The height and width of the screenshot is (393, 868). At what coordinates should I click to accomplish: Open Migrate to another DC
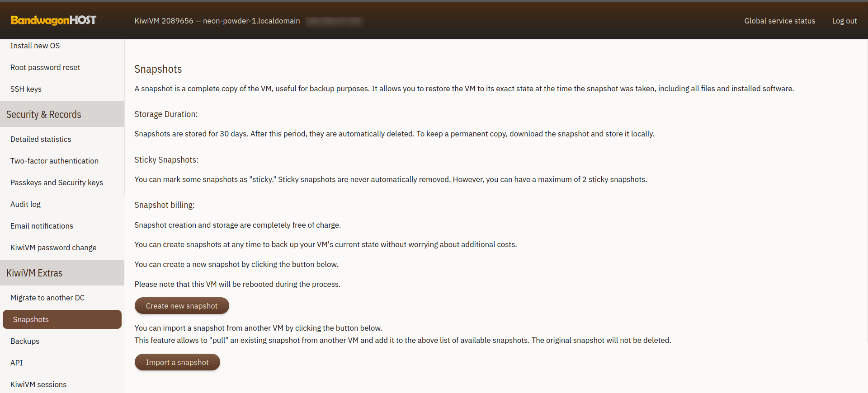point(47,298)
